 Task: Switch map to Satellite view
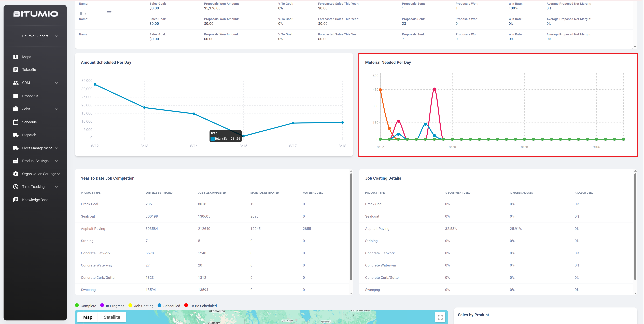(112, 317)
